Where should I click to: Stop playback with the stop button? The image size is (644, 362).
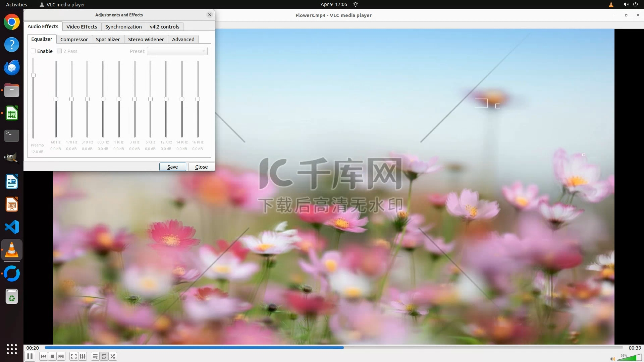52,356
